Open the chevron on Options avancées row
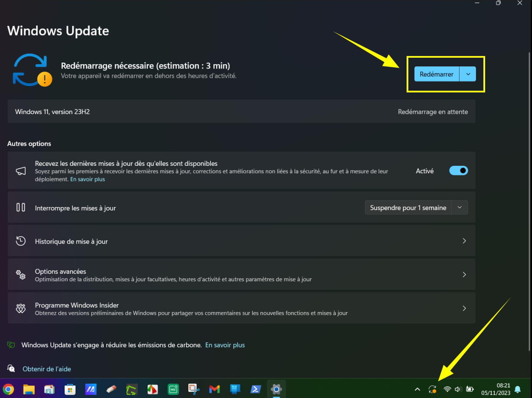 click(x=464, y=275)
